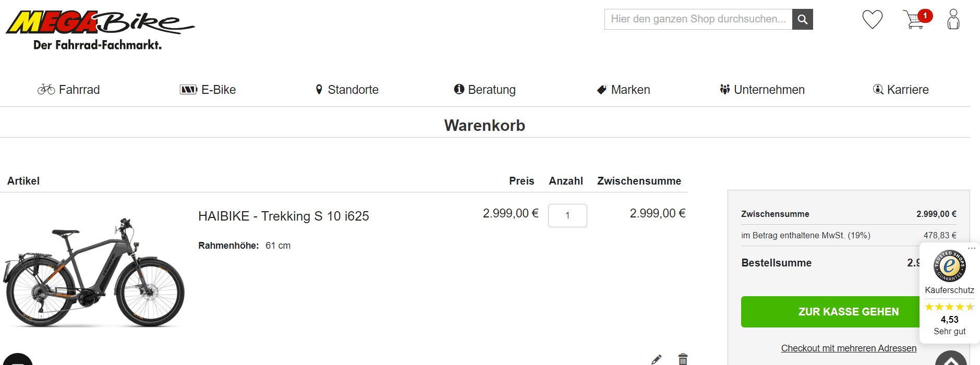Follow Checkout mit mehreren Adressen link
Viewport: 980px width, 365px height.
click(x=849, y=348)
